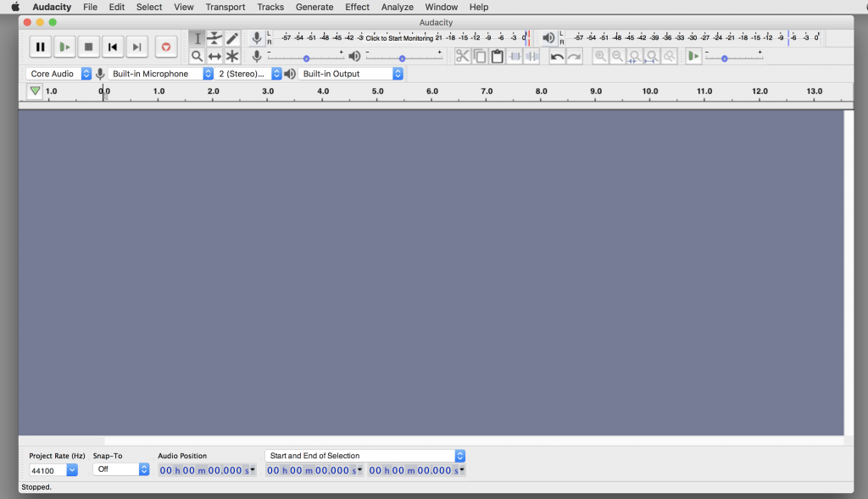Click the Zoom In magnifier icon
Viewport: 868px width, 499px height.
pyautogui.click(x=600, y=56)
